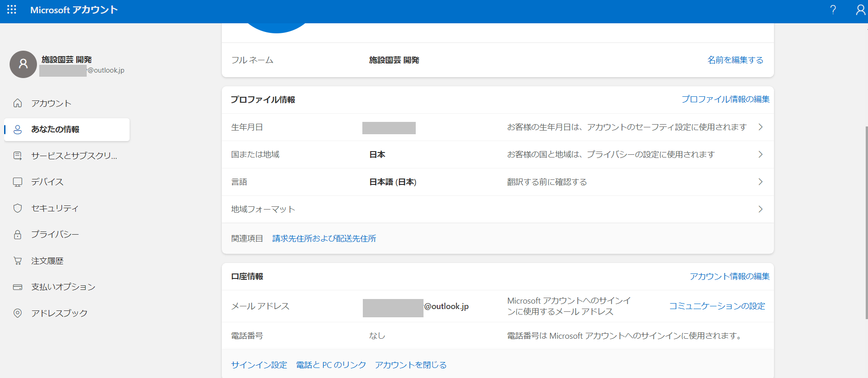Click the page vertical scrollbar thumb
The width and height of the screenshot is (868, 378).
pos(866,223)
